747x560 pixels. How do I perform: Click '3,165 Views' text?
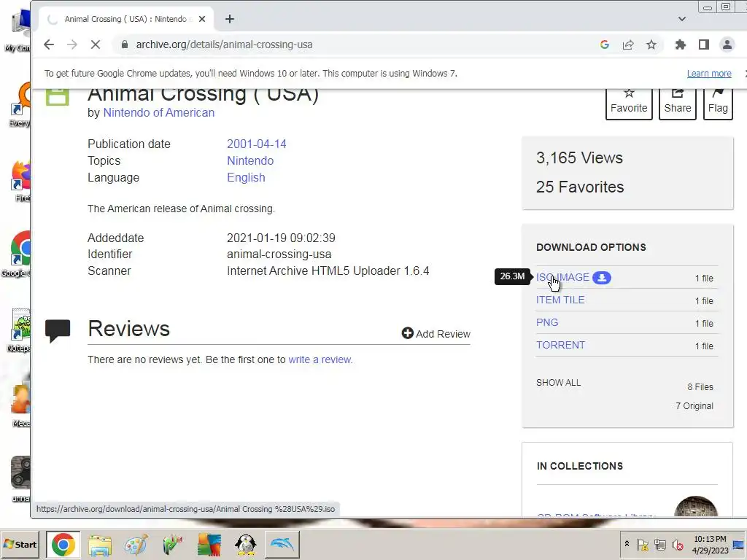tap(579, 158)
